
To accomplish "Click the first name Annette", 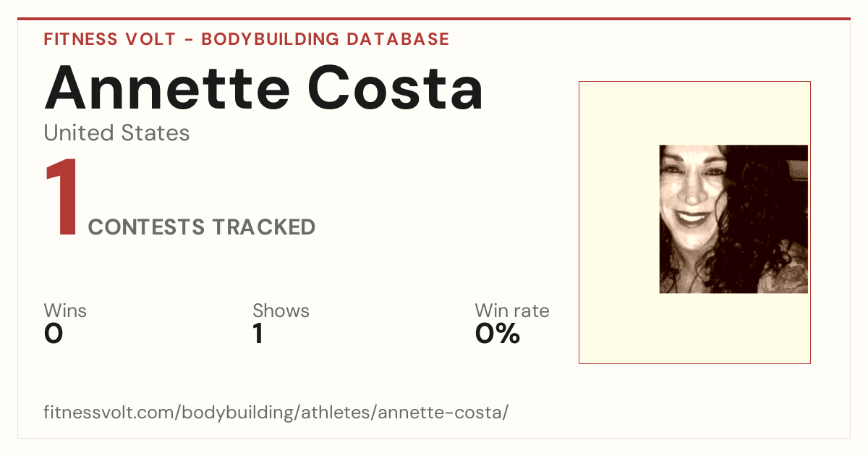I will coord(167,87).
